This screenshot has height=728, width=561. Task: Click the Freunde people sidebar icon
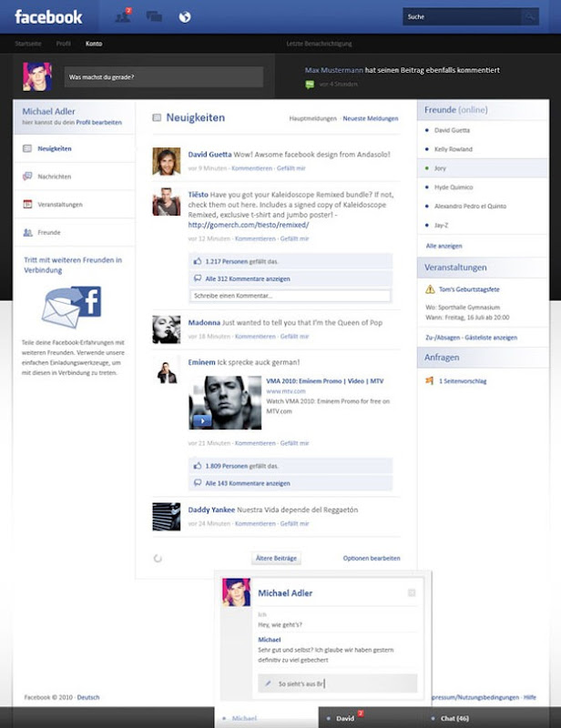coord(27,232)
